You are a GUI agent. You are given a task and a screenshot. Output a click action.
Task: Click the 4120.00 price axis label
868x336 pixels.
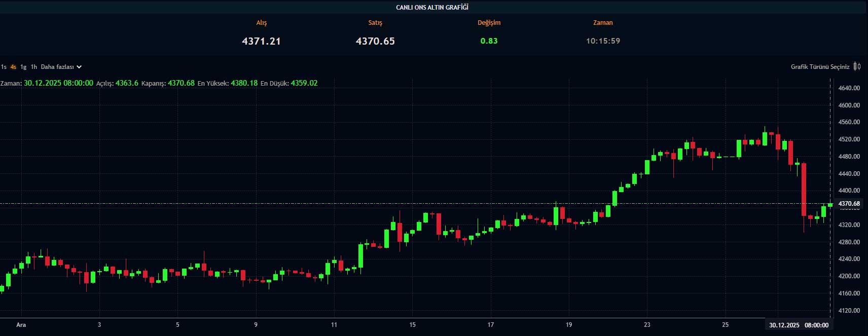[849, 311]
